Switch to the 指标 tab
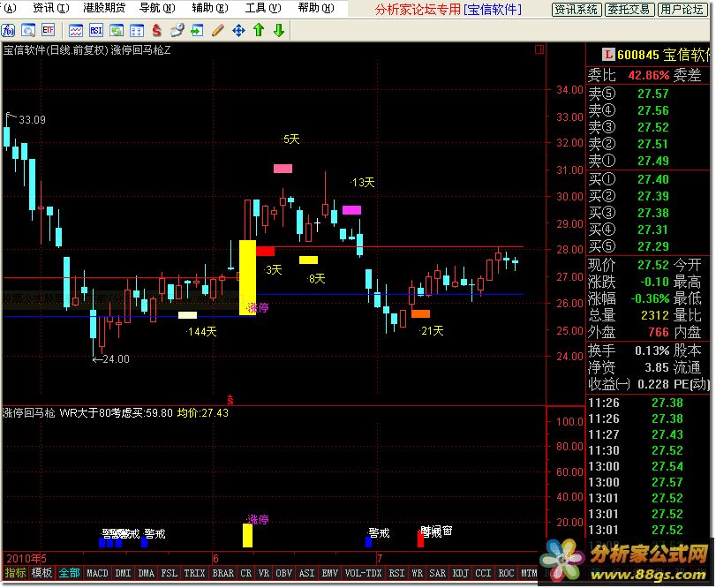This screenshot has width=716, height=588. pos(15,572)
